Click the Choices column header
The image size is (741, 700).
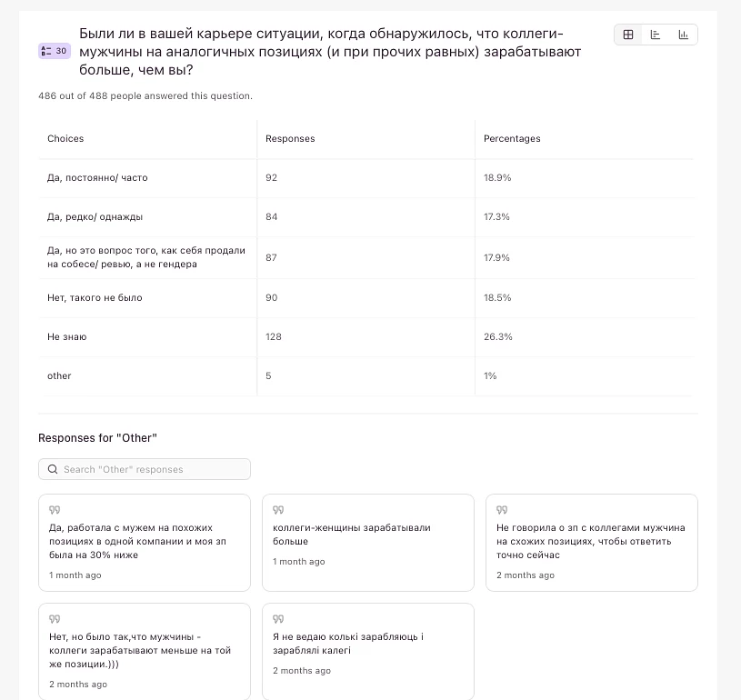(65, 139)
